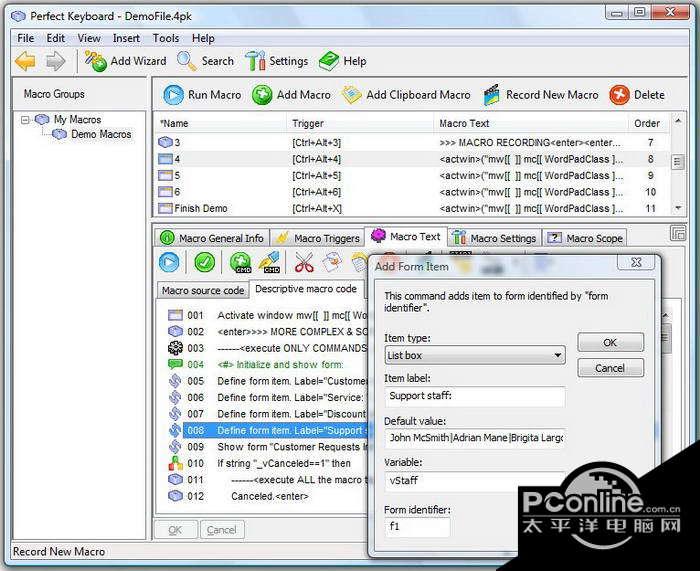The height and width of the screenshot is (571, 700).
Task: Click macro list scrollbar down arrow
Action: (678, 208)
